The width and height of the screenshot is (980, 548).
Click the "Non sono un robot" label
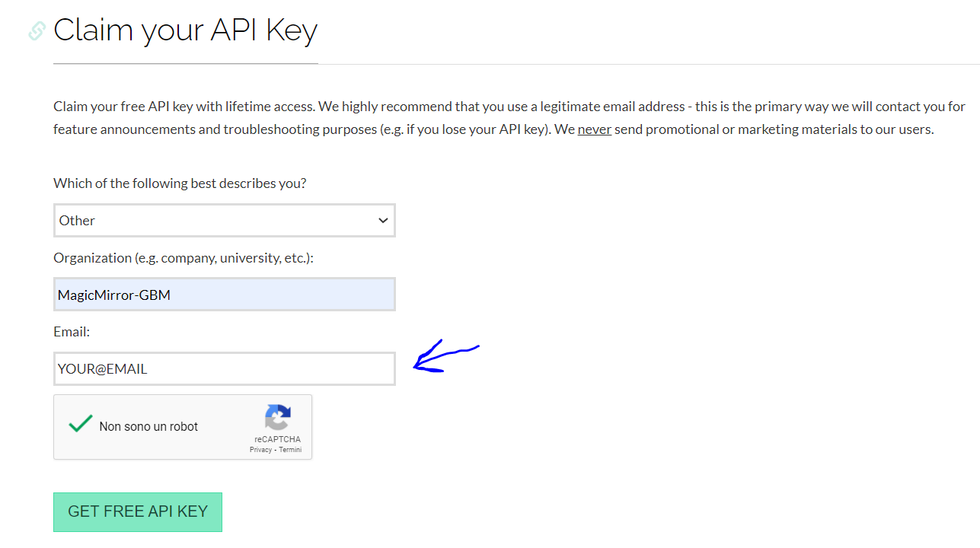[x=148, y=426]
